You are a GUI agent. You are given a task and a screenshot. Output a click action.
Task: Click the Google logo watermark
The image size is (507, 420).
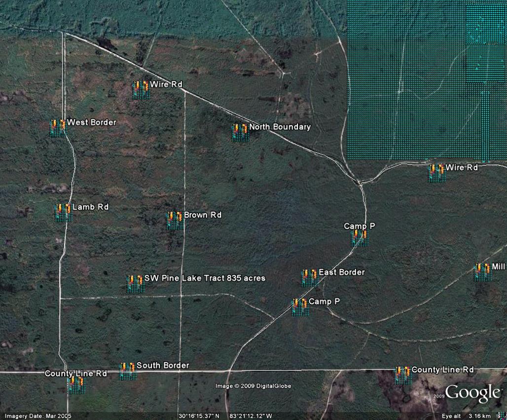click(472, 393)
